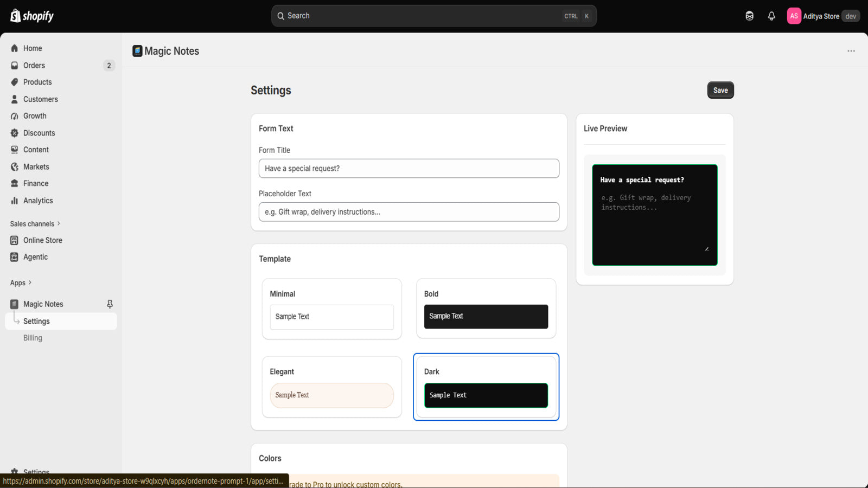The width and height of the screenshot is (868, 488).
Task: Save the settings
Action: 720,90
